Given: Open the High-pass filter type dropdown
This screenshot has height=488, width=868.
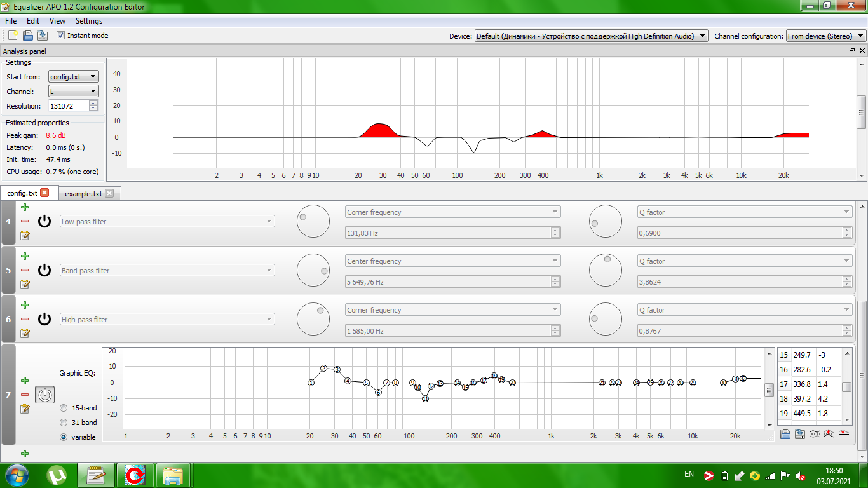Looking at the screenshot, I should (167, 320).
